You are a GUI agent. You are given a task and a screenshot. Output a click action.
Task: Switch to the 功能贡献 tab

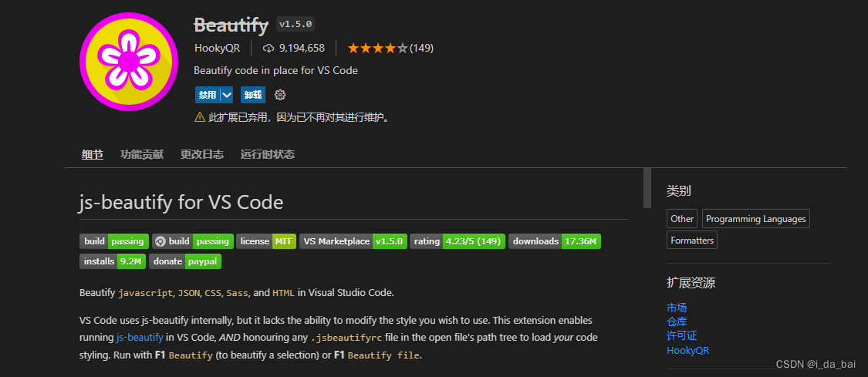(142, 155)
